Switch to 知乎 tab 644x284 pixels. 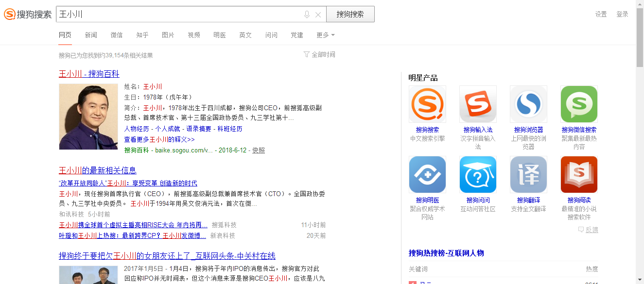(142, 35)
